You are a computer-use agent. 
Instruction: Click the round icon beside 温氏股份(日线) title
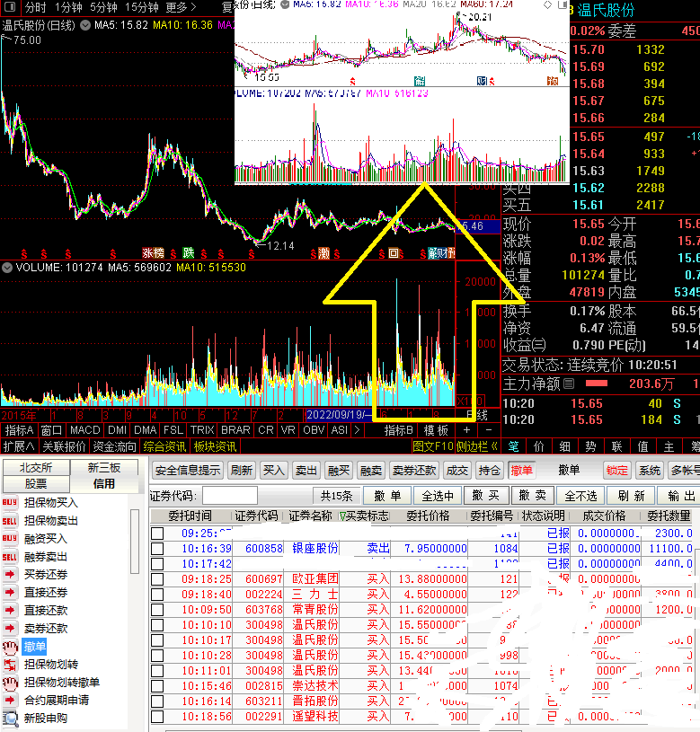point(85,25)
